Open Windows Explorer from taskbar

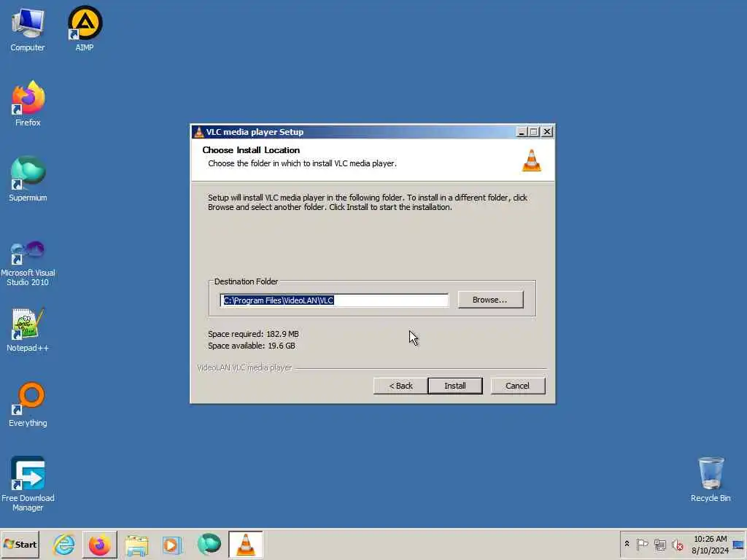point(136,545)
